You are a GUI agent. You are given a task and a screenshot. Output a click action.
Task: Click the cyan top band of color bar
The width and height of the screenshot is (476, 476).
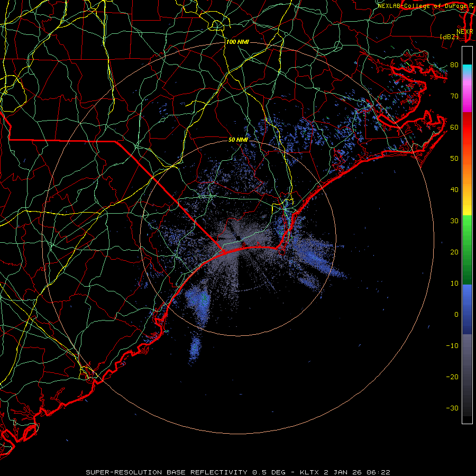click(x=467, y=70)
